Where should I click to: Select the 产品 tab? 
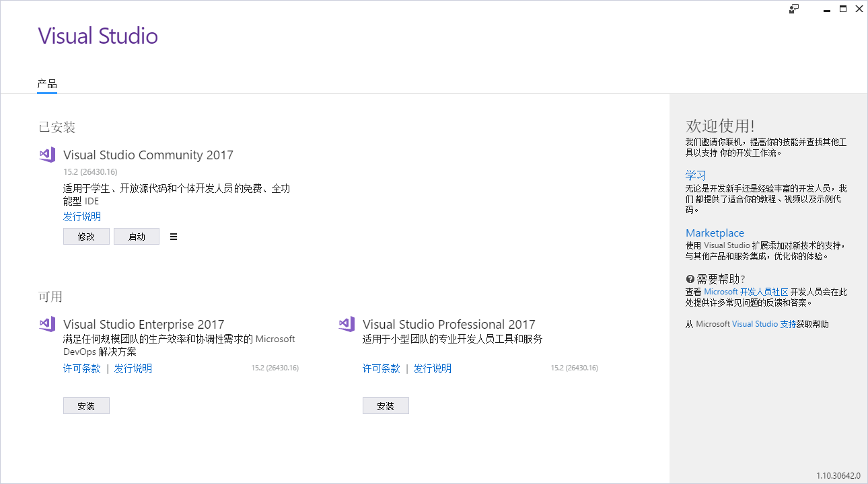coord(47,84)
